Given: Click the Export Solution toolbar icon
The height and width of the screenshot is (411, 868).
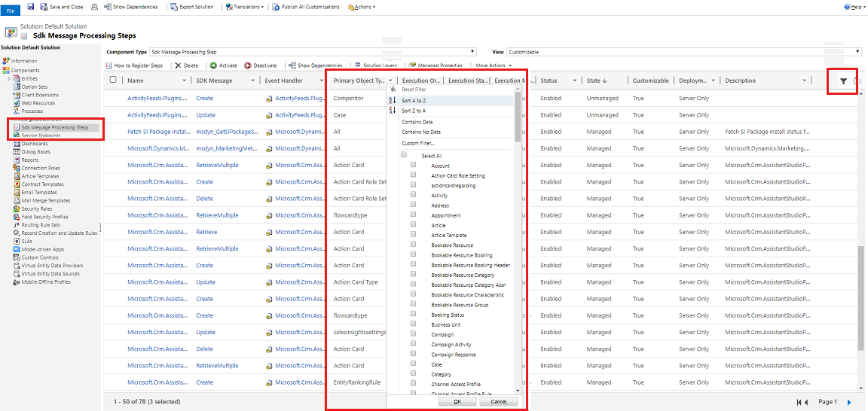Looking at the screenshot, I should pyautogui.click(x=174, y=7).
